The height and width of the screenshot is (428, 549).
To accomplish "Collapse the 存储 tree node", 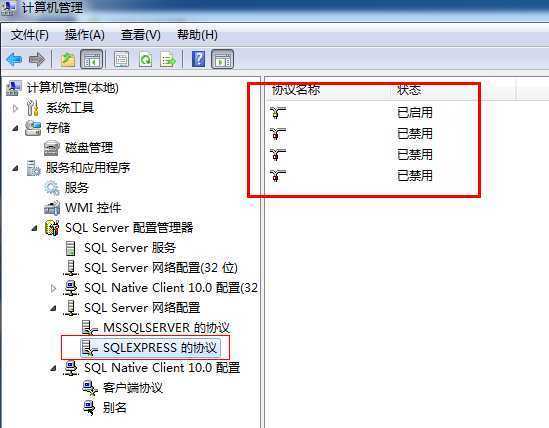I will (x=15, y=128).
